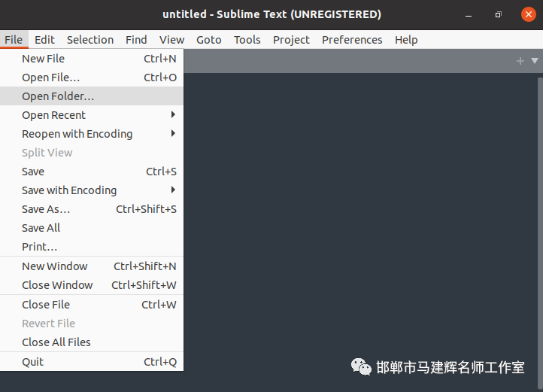Open the Find menu
Screen dimensions: 543x392
[136, 40]
